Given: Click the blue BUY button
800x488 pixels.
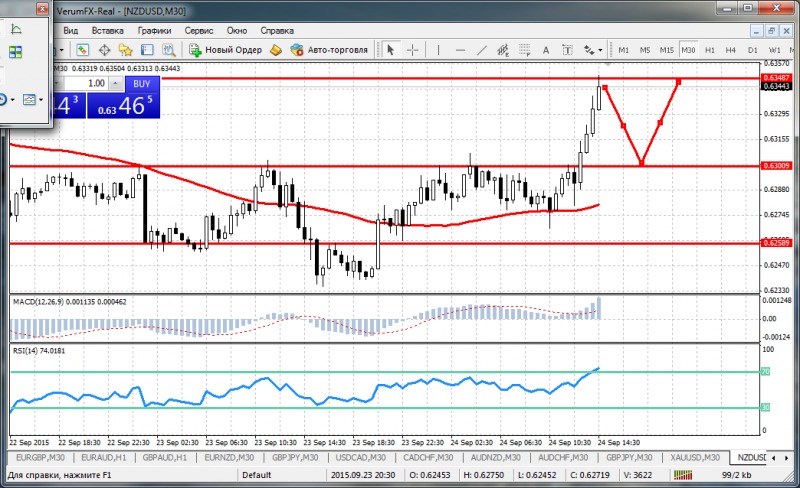Looking at the screenshot, I should click(142, 84).
